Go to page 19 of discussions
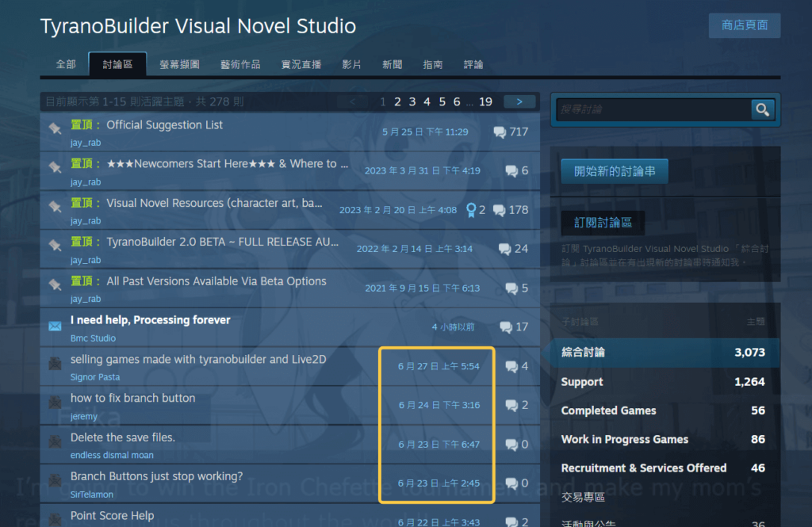Image resolution: width=812 pixels, height=527 pixels. pyautogui.click(x=485, y=101)
